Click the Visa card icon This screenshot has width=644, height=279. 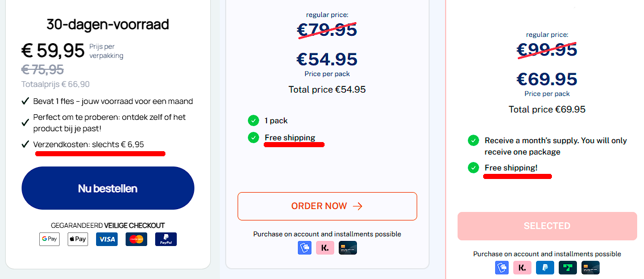[106, 239]
